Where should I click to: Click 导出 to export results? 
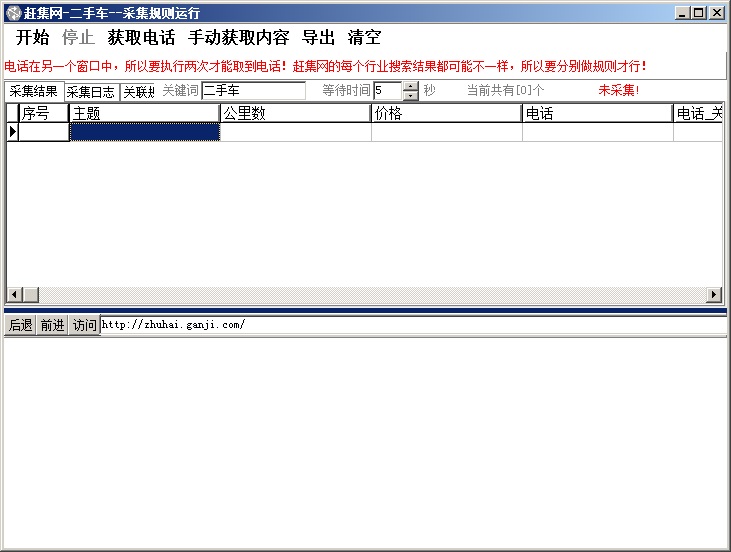pyautogui.click(x=318, y=38)
